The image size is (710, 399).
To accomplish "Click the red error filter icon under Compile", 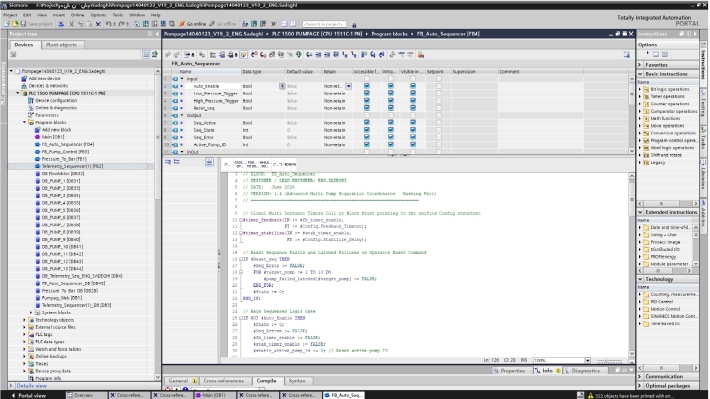I will click(168, 389).
